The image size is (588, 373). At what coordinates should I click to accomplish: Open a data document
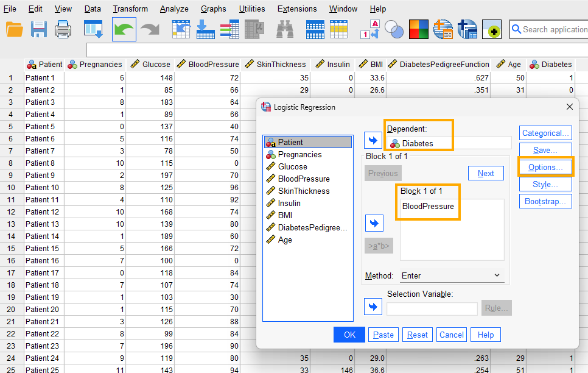coord(15,29)
